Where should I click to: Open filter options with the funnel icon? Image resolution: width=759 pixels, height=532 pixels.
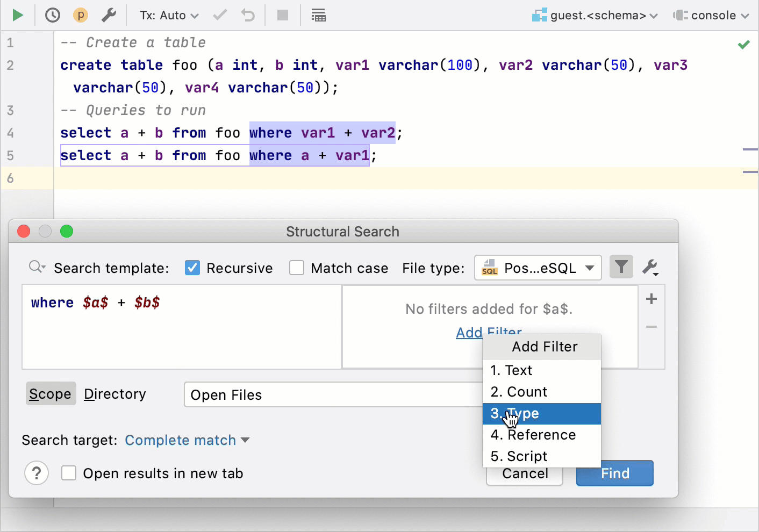point(621,267)
